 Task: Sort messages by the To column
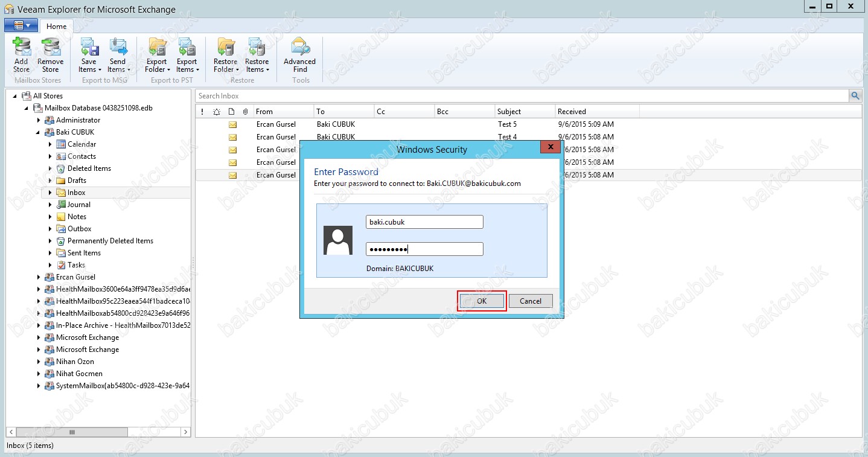[344, 111]
